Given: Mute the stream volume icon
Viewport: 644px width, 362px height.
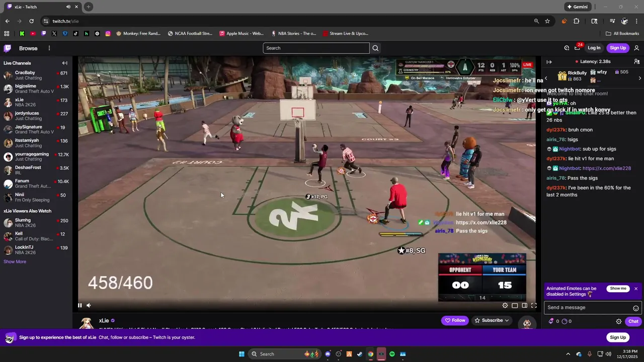Looking at the screenshot, I should pyautogui.click(x=89, y=305).
